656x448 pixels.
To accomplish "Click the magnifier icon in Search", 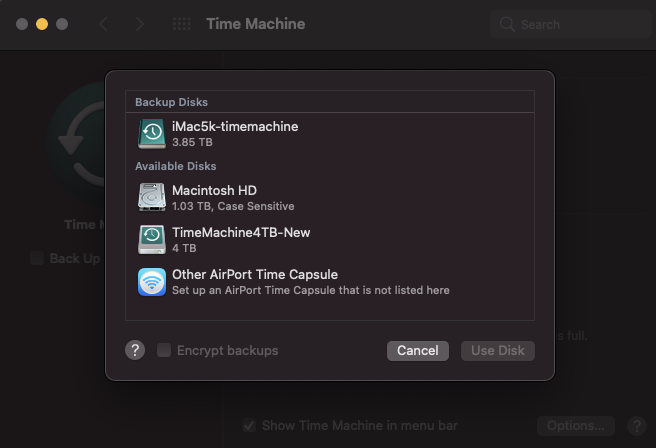I will point(507,24).
